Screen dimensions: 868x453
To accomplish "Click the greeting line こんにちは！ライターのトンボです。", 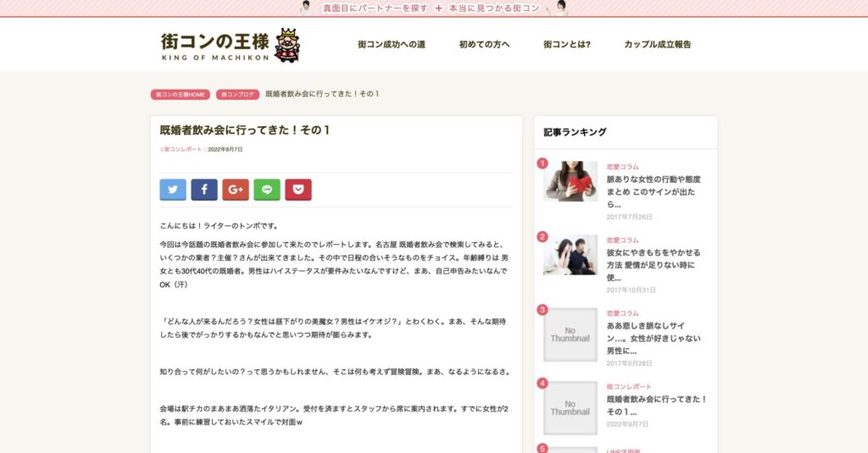I will [x=220, y=226].
